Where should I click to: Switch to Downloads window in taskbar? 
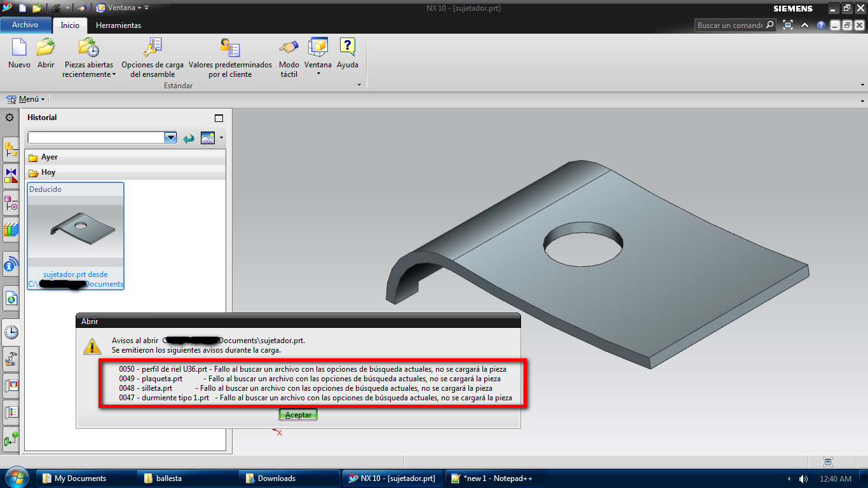[x=290, y=478]
